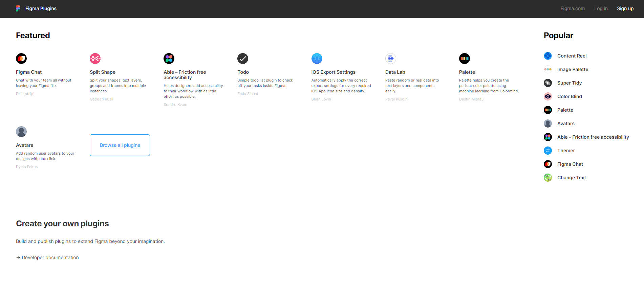Click the Change Text plugin icon
This screenshot has height=294, width=644.
548,178
